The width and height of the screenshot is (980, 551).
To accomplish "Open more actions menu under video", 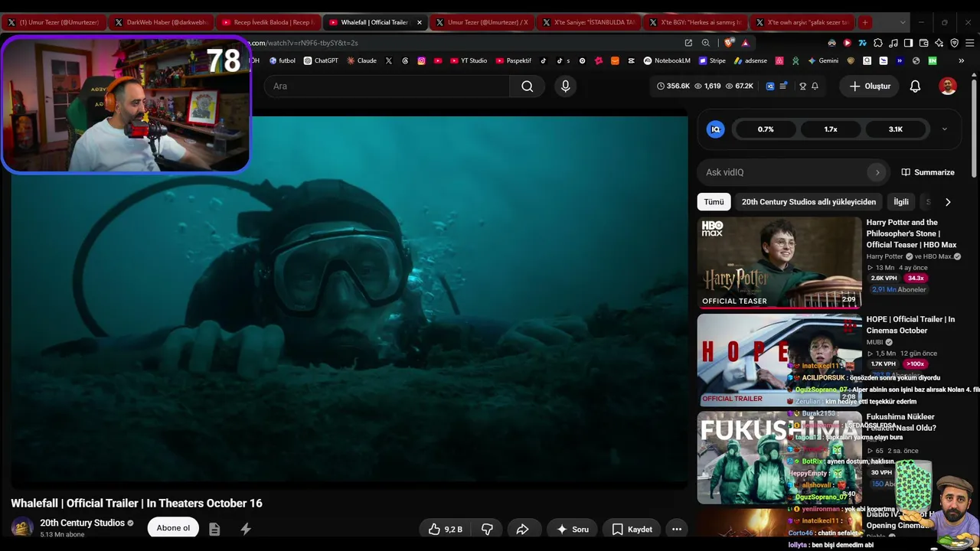I will [x=677, y=529].
